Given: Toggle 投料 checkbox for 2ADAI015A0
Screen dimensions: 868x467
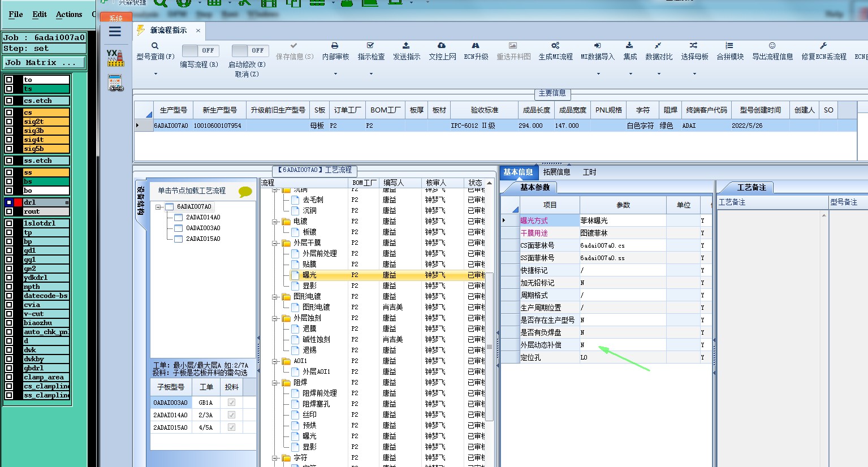Looking at the screenshot, I should (x=231, y=427).
